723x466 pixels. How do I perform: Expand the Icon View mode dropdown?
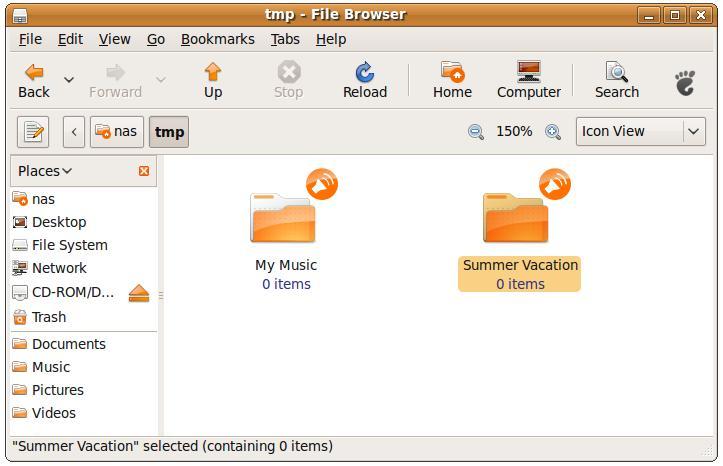(x=693, y=131)
